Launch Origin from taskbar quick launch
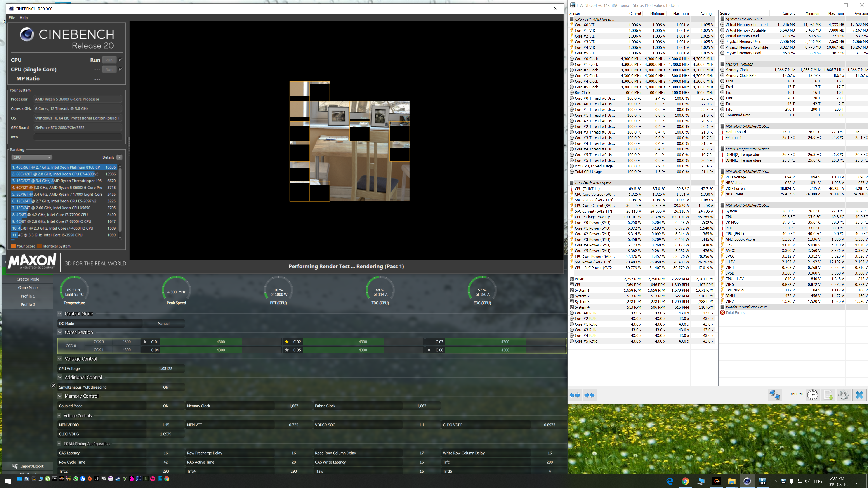Screen dimensions: 868x488 tap(90, 479)
